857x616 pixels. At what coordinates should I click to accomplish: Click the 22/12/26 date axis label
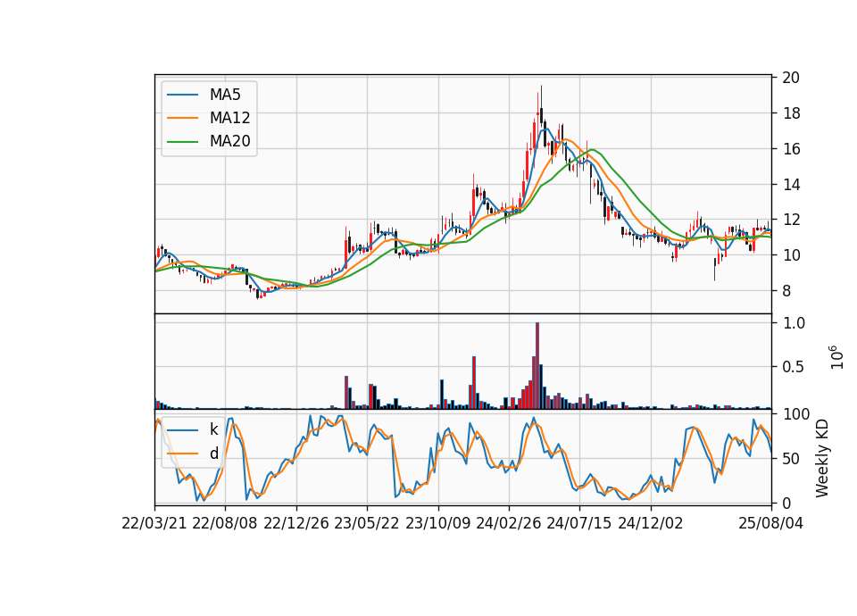pyautogui.click(x=296, y=523)
